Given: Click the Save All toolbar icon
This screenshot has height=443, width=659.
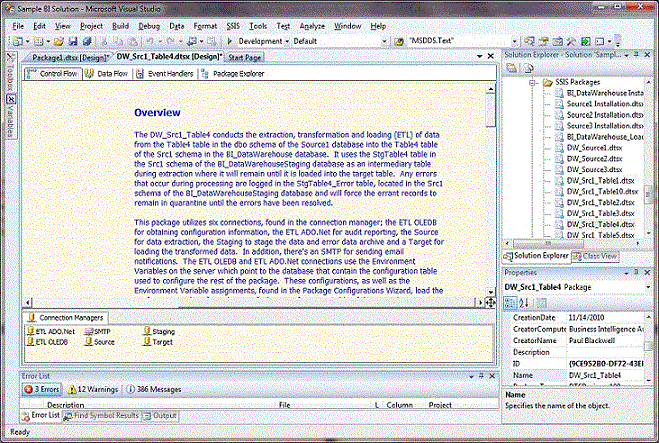Looking at the screenshot, I should pyautogui.click(x=87, y=41).
